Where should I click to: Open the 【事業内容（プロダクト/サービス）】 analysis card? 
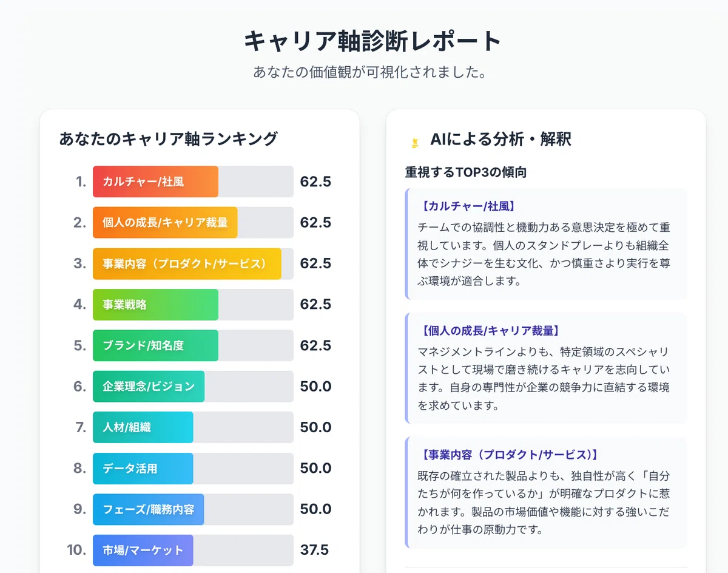coord(546,492)
